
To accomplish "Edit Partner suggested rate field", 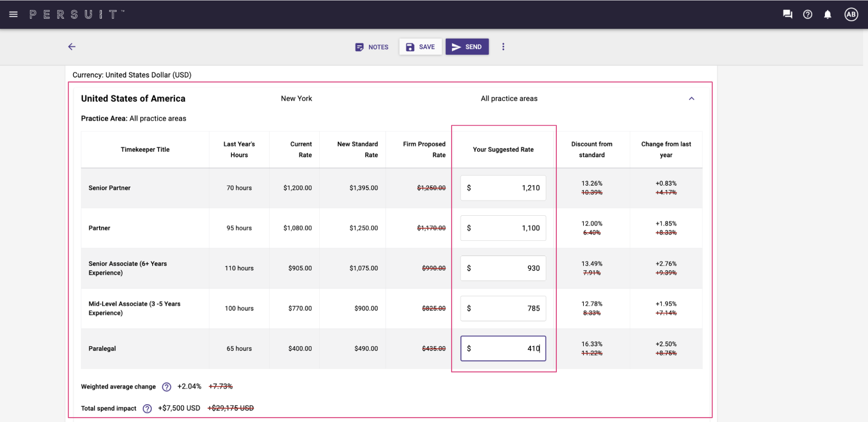I will click(503, 228).
